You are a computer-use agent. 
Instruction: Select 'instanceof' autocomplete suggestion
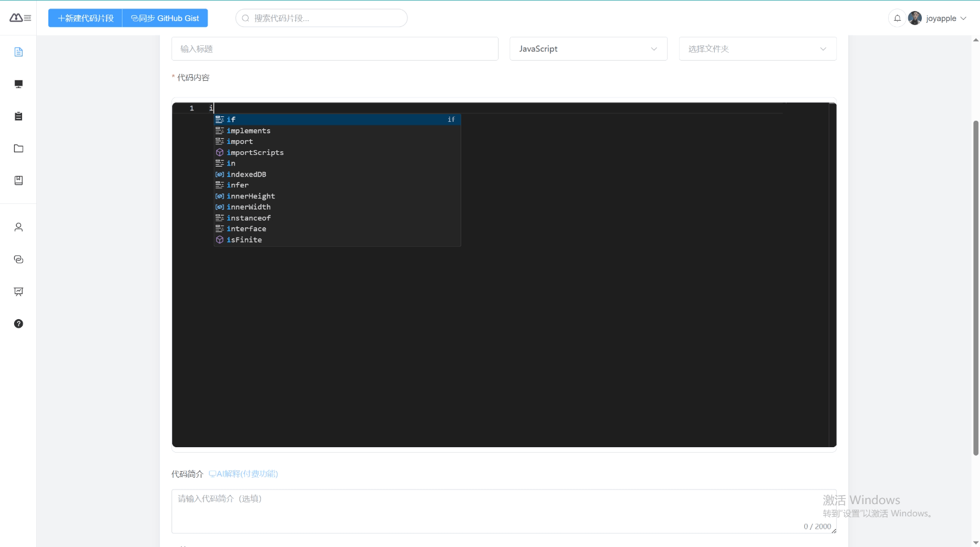click(337, 218)
